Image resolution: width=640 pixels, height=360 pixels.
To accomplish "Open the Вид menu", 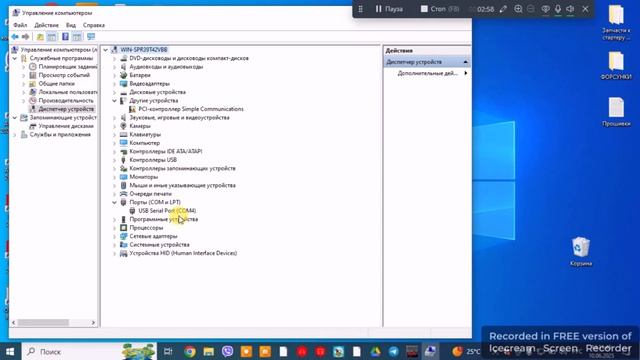I will point(71,25).
